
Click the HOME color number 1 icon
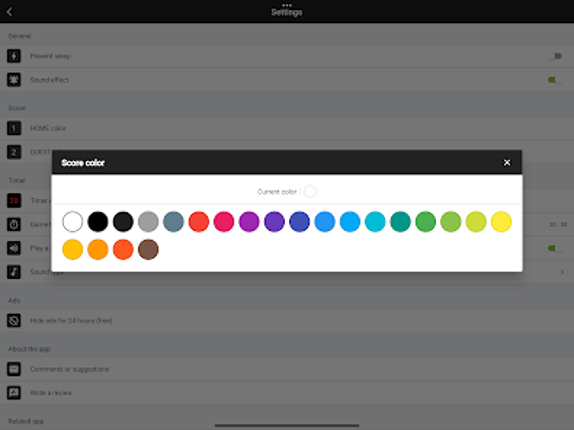pos(14,128)
